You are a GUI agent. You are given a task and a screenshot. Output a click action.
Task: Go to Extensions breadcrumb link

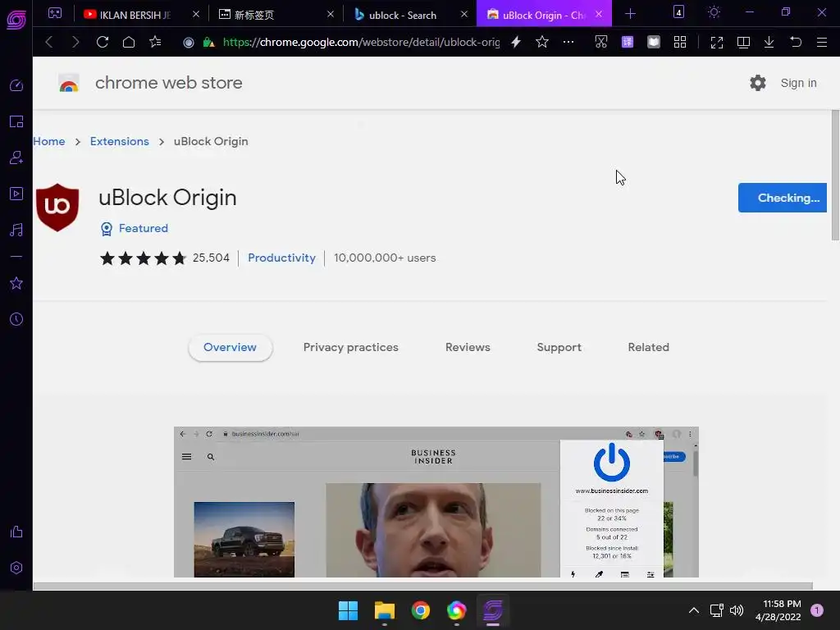click(x=120, y=141)
